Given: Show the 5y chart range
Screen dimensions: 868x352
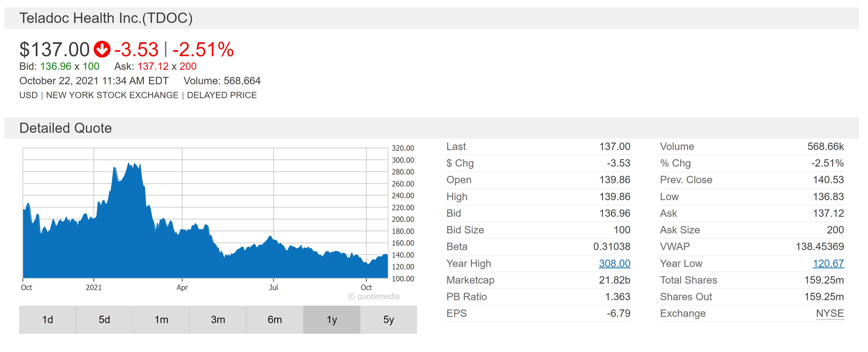Looking at the screenshot, I should click(388, 319).
